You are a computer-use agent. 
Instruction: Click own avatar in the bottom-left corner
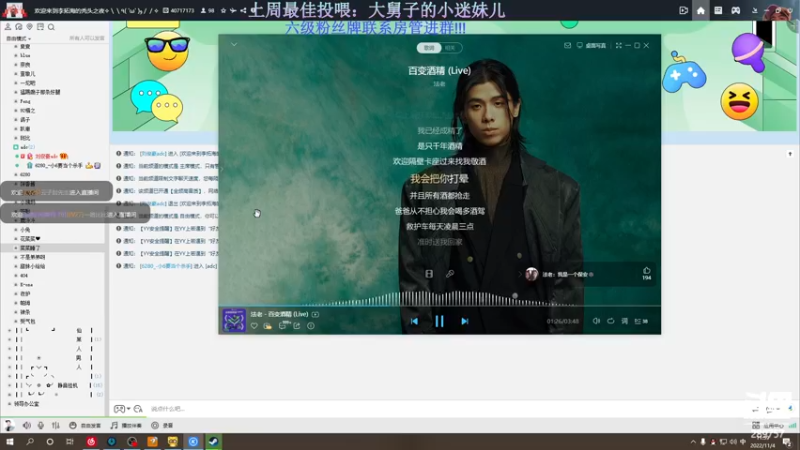click(9, 425)
